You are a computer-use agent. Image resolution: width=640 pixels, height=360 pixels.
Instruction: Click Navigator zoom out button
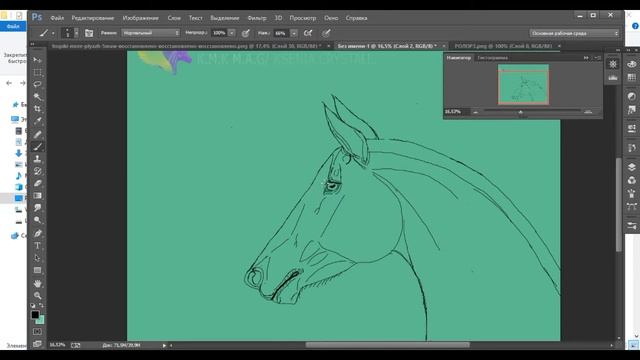point(476,112)
